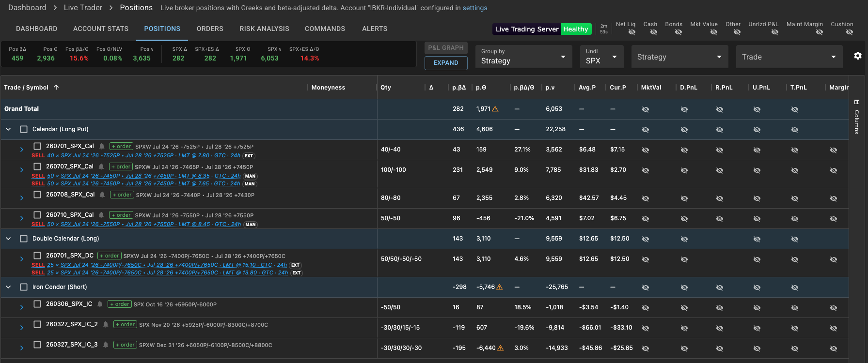868x363 pixels.
Task: Select the Iron Condor (Short) group checkbox
Action: (24, 287)
